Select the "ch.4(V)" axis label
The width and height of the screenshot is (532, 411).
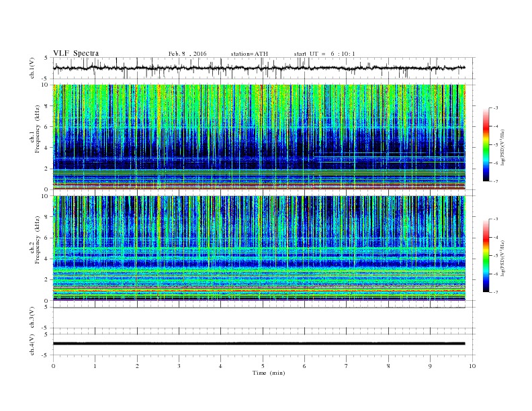(x=32, y=345)
